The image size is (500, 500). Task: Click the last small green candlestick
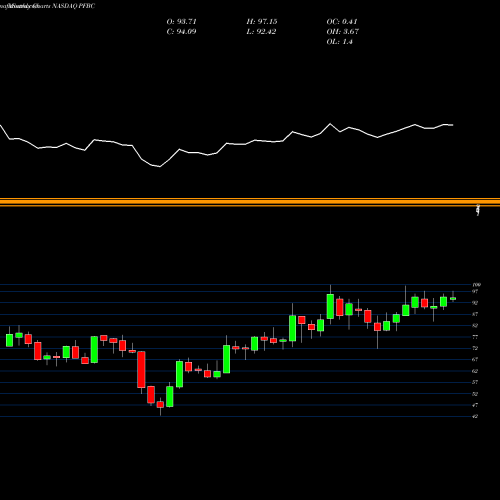[x=453, y=299]
